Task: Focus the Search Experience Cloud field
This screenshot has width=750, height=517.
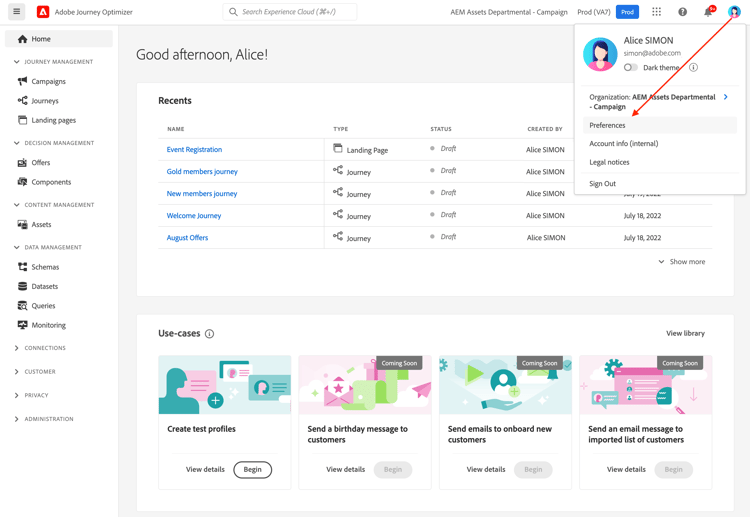Action: [290, 12]
